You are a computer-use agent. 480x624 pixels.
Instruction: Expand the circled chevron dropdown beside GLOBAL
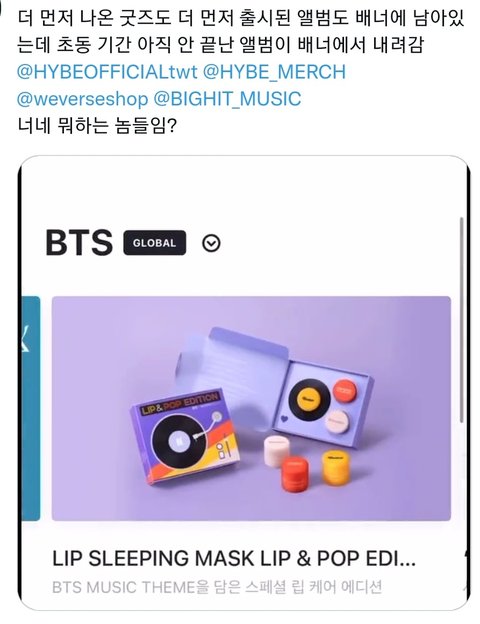[211, 243]
